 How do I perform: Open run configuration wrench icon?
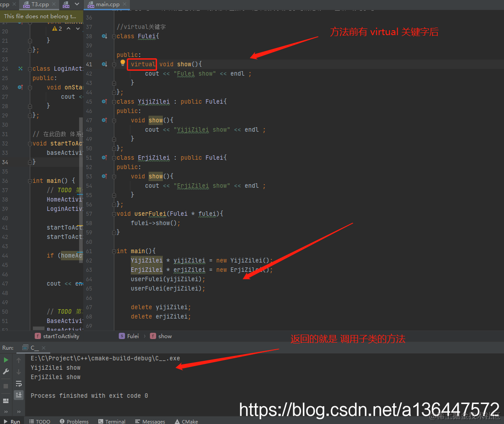click(6, 372)
